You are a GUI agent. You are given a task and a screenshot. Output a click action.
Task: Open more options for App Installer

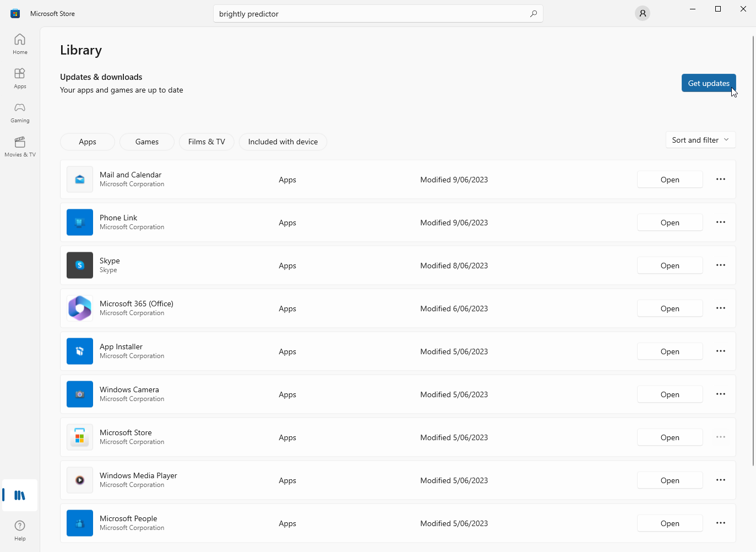click(721, 351)
